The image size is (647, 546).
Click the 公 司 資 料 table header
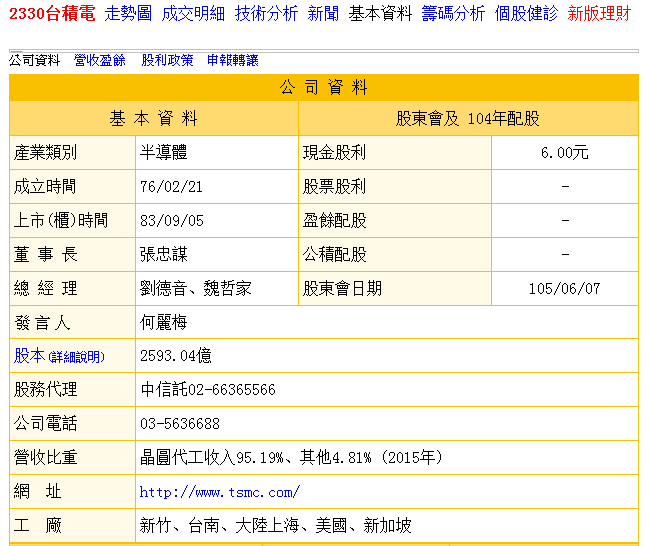click(324, 87)
